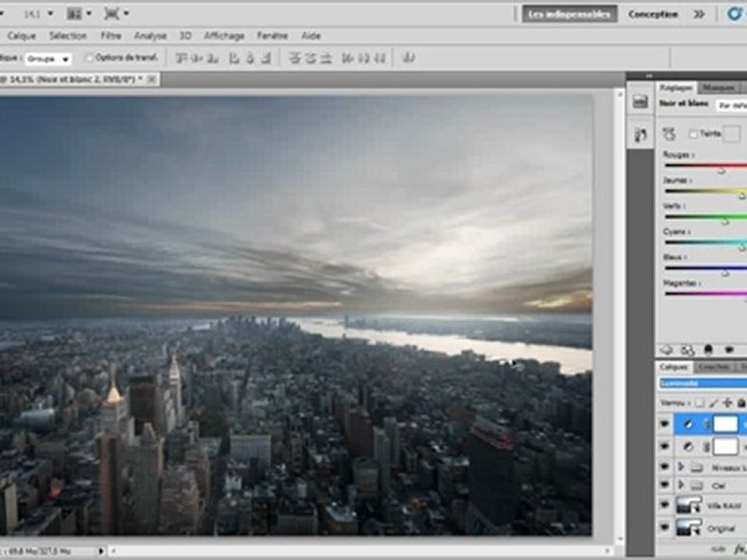This screenshot has width=747, height=560.
Task: Click the auto-align layers icon in options bar
Action: point(409,58)
